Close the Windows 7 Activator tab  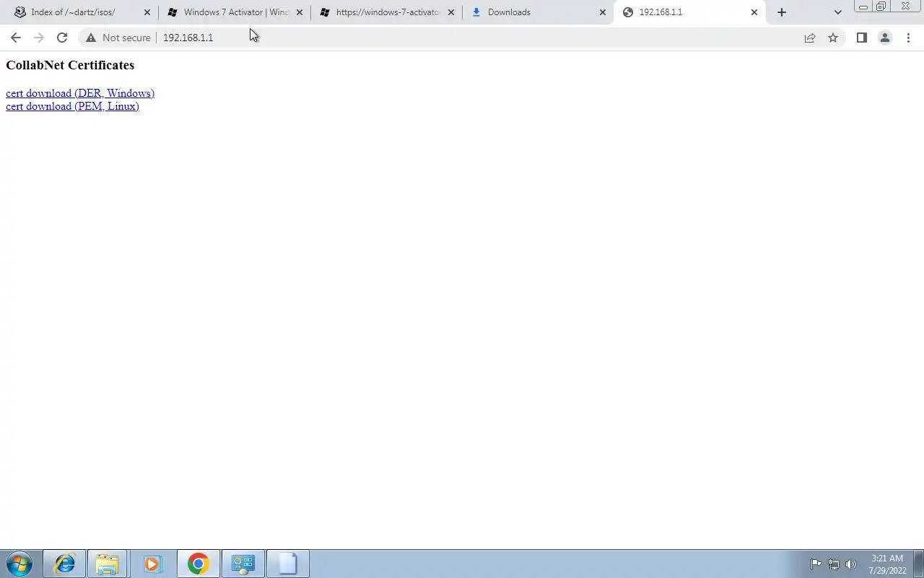pos(300,12)
